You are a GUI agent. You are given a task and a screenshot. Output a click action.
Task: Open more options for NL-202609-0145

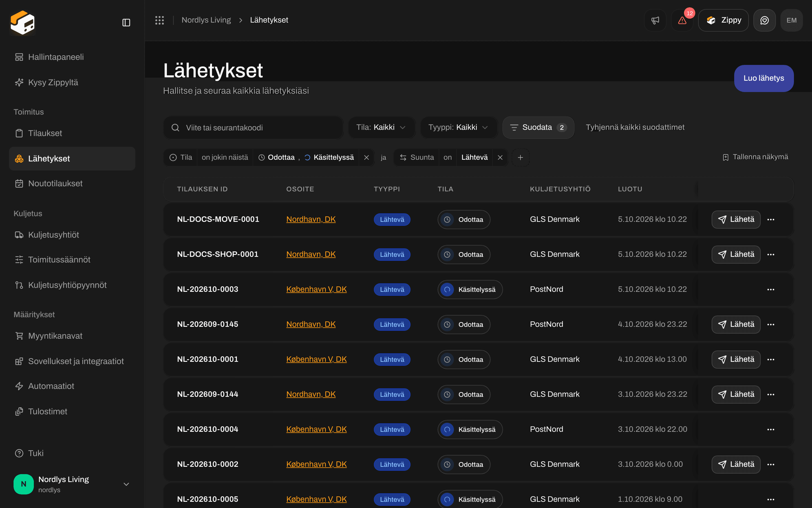771,324
